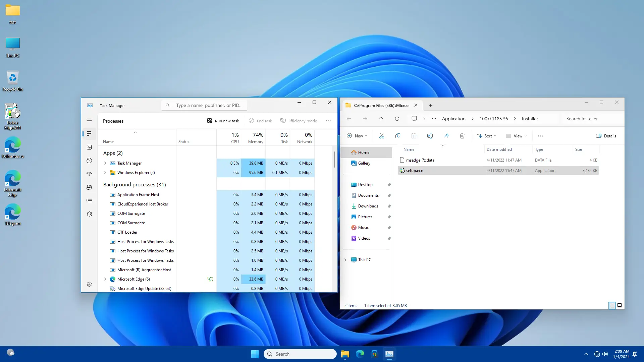Toggle the Details pane button

(x=606, y=136)
